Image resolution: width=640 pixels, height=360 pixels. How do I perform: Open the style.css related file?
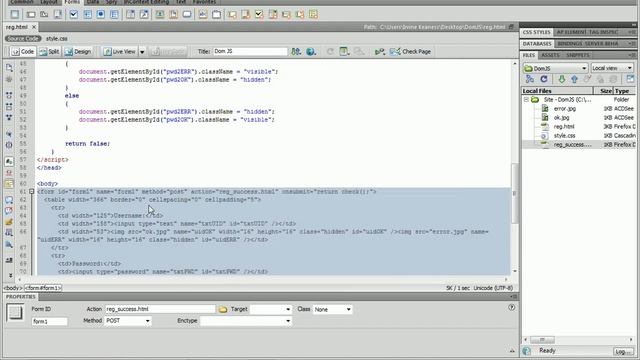coord(57,38)
